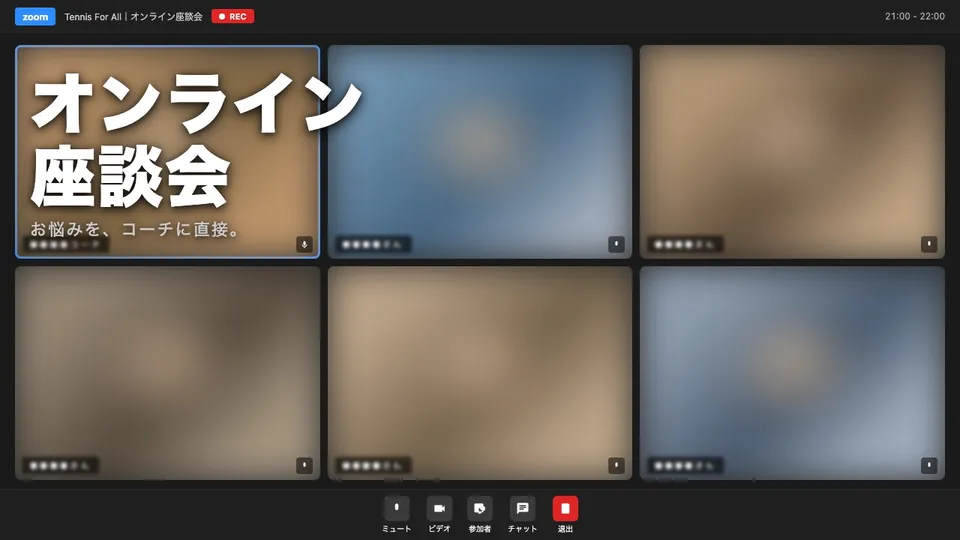This screenshot has width=960, height=540.
Task: Leave meeting with the red 退出 button
Action: [565, 508]
